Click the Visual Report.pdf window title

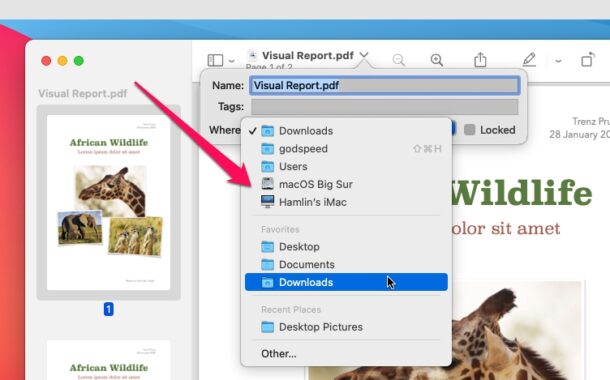point(308,56)
